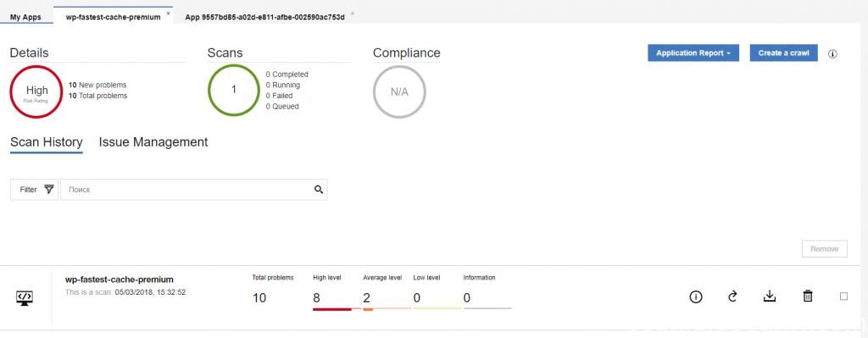Viewport: 868px width, 338px height.
Task: Click the Details heading
Action: coord(30,53)
